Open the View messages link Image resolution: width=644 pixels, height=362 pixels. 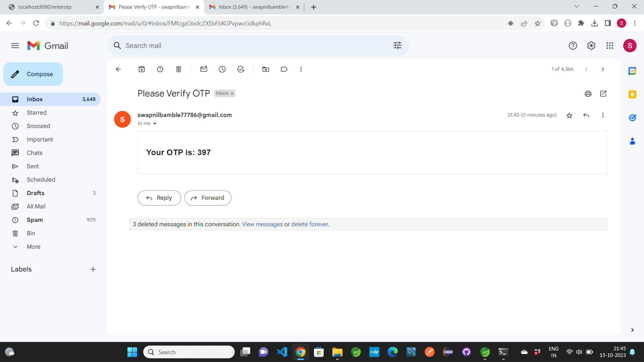262,224
